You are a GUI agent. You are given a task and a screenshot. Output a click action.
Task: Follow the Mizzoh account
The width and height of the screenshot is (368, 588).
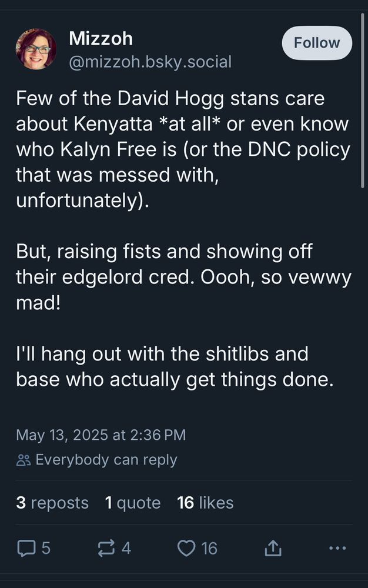(x=317, y=43)
